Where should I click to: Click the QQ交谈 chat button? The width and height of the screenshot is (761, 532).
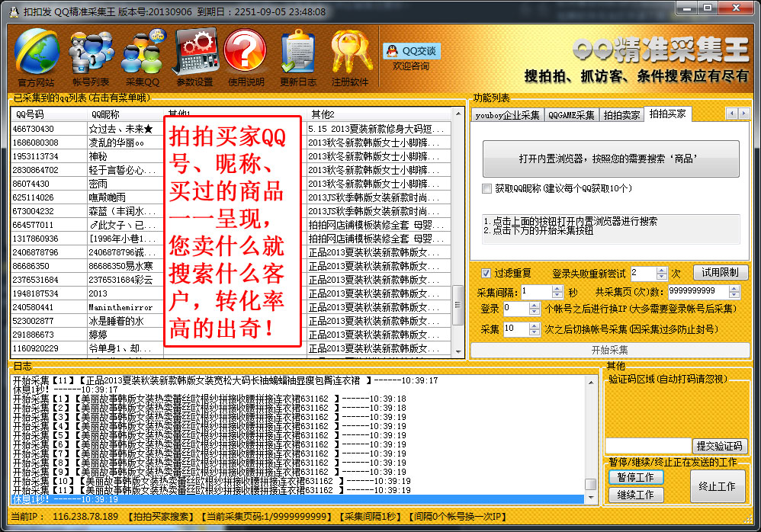(x=412, y=50)
